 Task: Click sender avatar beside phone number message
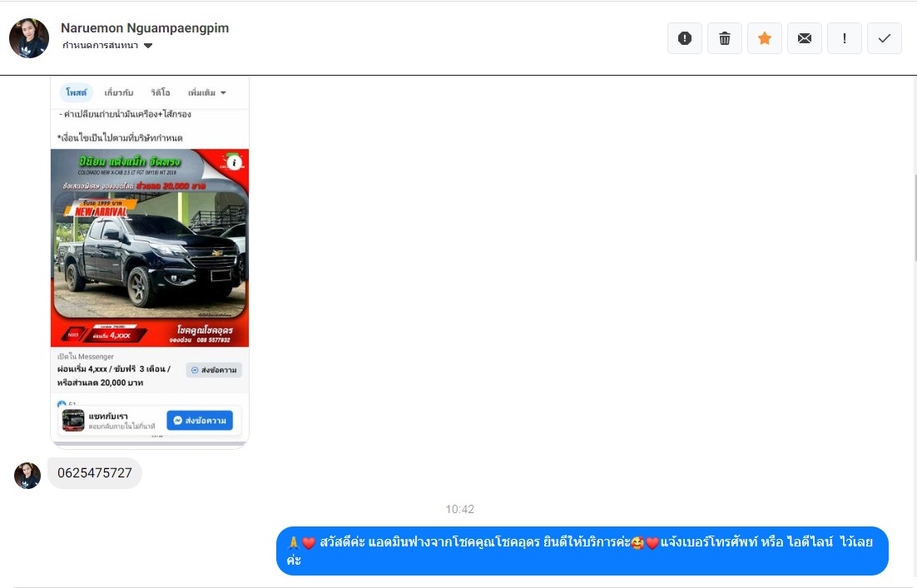coord(27,476)
